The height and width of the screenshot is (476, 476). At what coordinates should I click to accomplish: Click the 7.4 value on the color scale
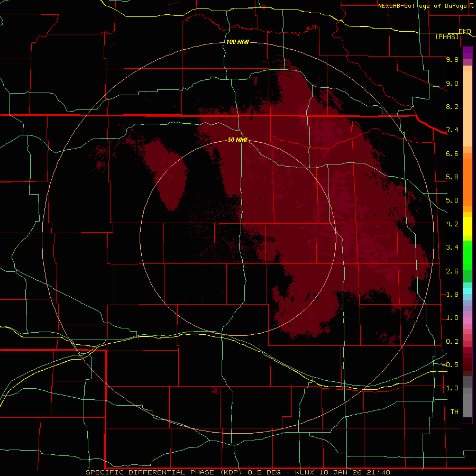[452, 130]
